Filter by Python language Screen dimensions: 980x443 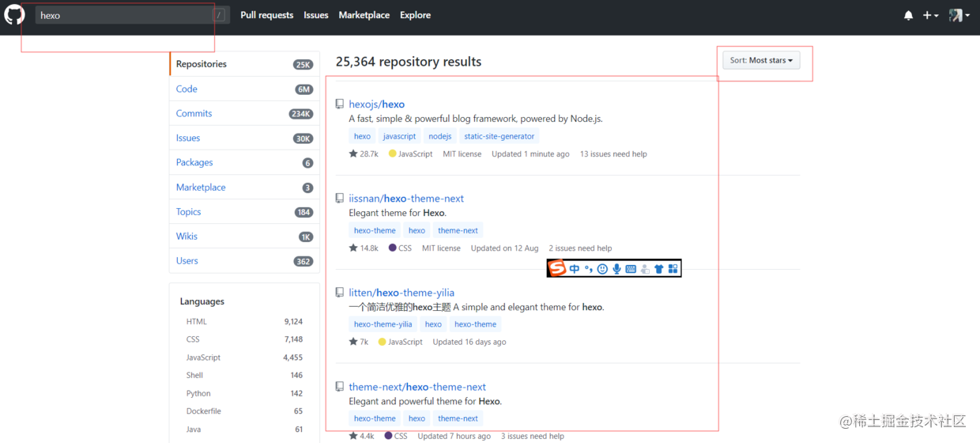coord(244,393)
